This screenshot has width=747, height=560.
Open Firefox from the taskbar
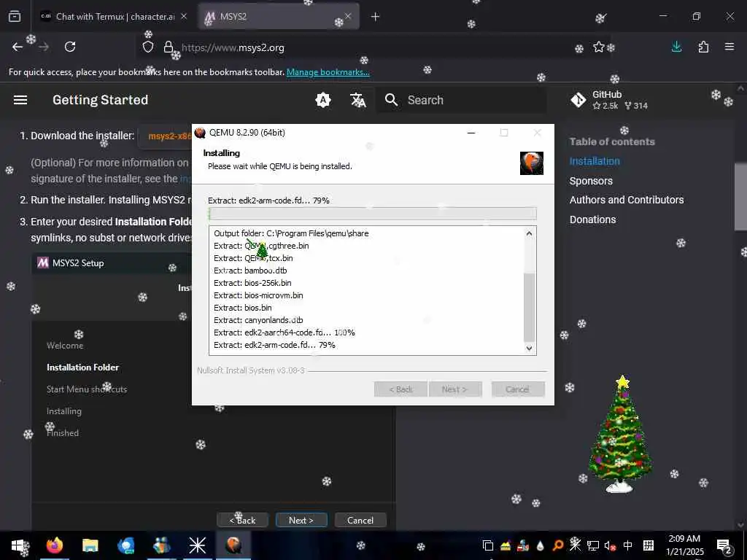[54, 545]
